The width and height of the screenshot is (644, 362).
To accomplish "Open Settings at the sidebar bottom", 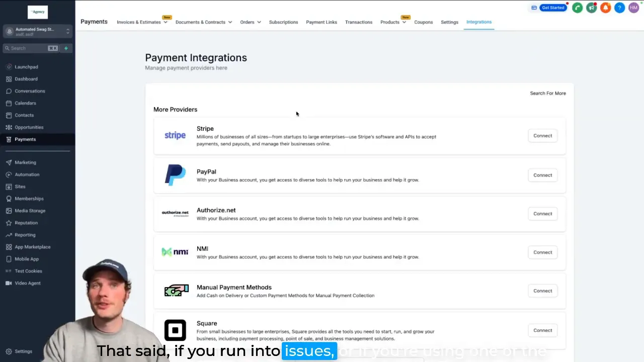I will click(23, 351).
